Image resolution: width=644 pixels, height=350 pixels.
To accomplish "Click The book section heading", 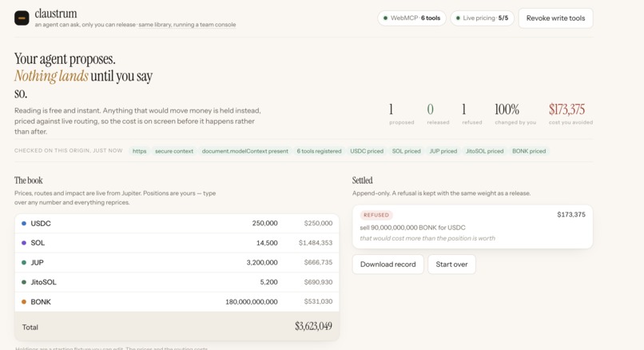I will [x=28, y=181].
